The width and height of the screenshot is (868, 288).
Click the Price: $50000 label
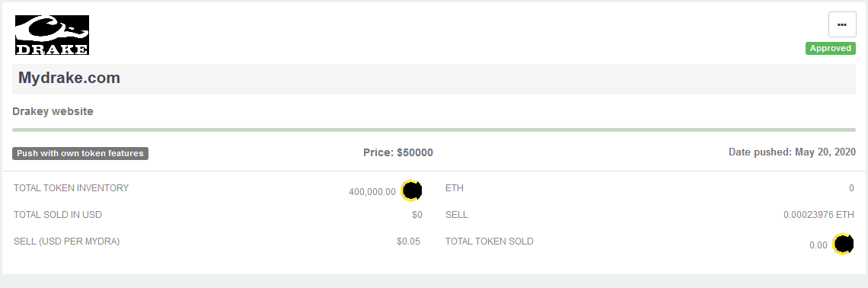tap(398, 152)
